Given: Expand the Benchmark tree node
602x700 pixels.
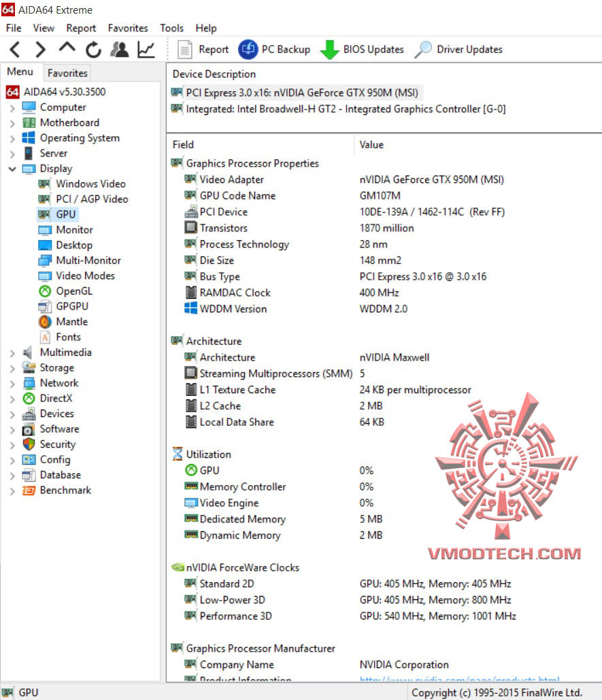Looking at the screenshot, I should 12,491.
